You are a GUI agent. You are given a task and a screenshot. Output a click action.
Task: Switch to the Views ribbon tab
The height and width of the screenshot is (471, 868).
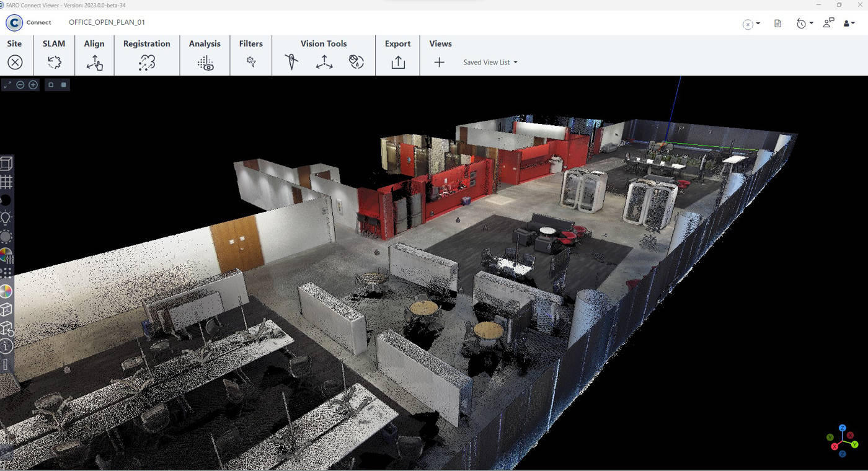coord(440,43)
